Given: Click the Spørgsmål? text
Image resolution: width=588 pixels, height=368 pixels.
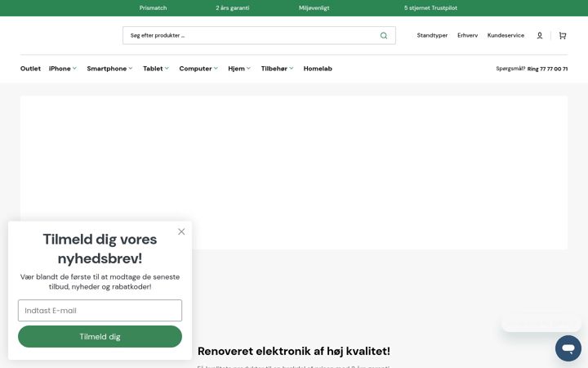Looking at the screenshot, I should (x=510, y=69).
